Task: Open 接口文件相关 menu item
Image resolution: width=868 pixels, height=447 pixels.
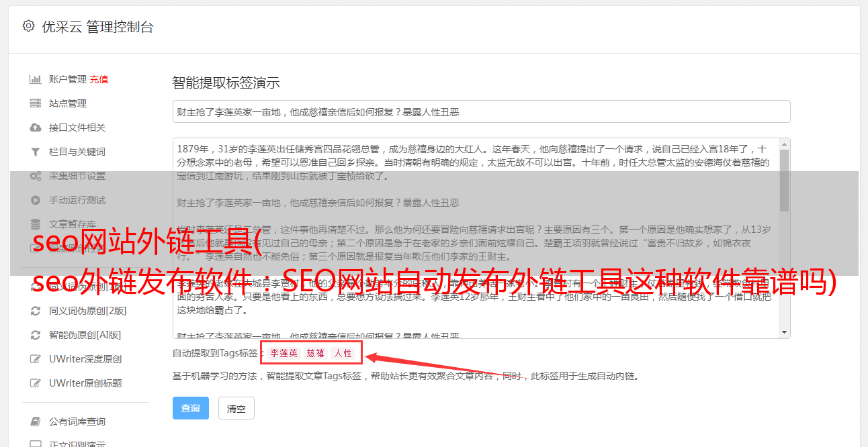Action: coord(77,128)
